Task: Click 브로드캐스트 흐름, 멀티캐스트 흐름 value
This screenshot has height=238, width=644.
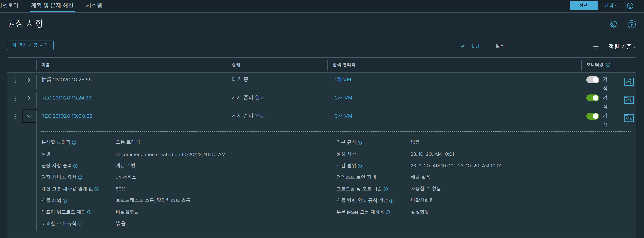Action: pyautogui.click(x=153, y=201)
